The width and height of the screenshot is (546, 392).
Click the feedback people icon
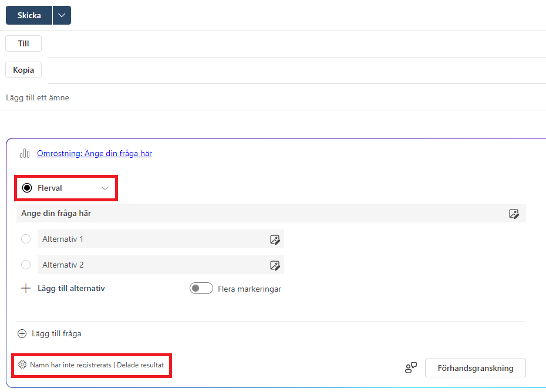click(x=411, y=367)
